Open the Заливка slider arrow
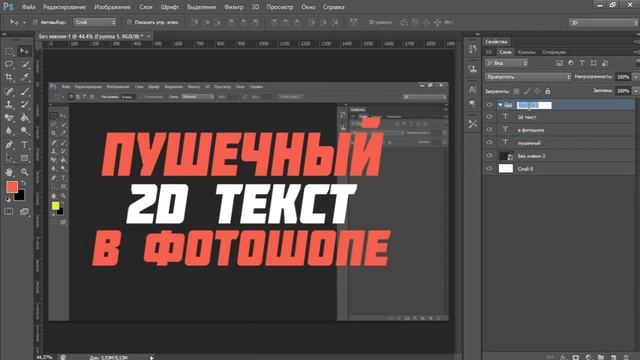Screen dimensions: 640x360 [x=636, y=91]
